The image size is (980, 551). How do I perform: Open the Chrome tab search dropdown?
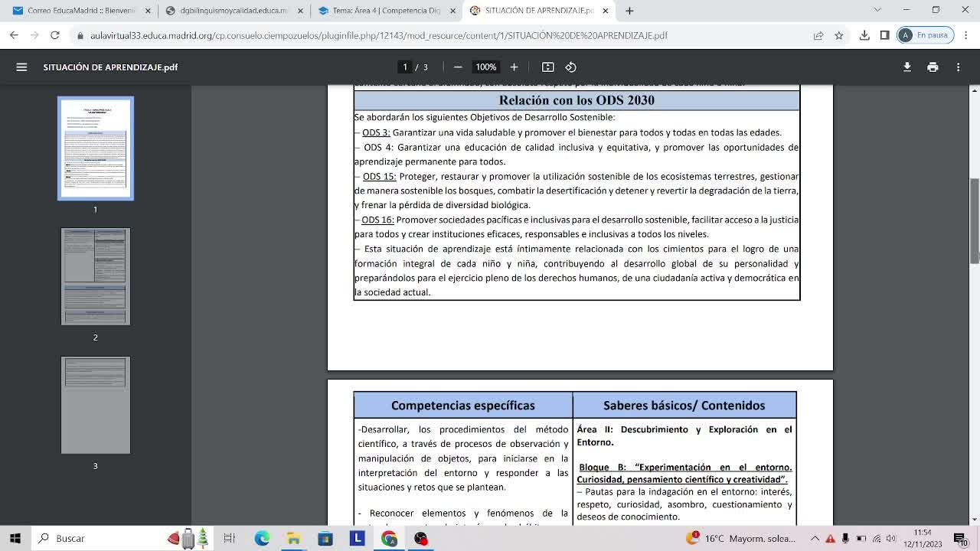877,11
